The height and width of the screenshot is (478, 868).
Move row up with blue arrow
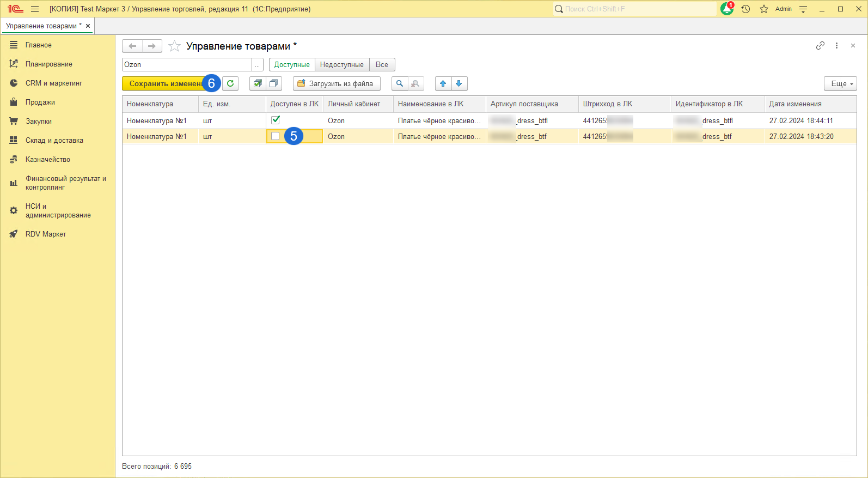tap(443, 83)
